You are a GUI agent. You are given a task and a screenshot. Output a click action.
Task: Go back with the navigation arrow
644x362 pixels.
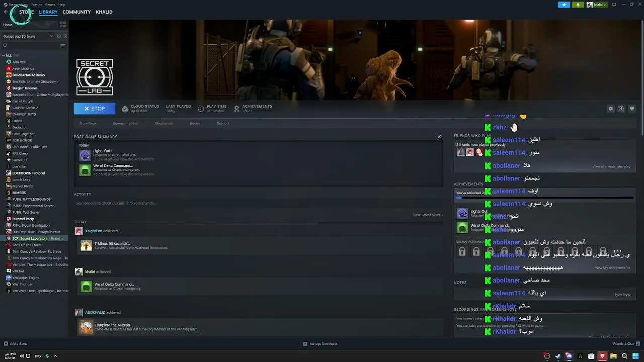pos(6,12)
